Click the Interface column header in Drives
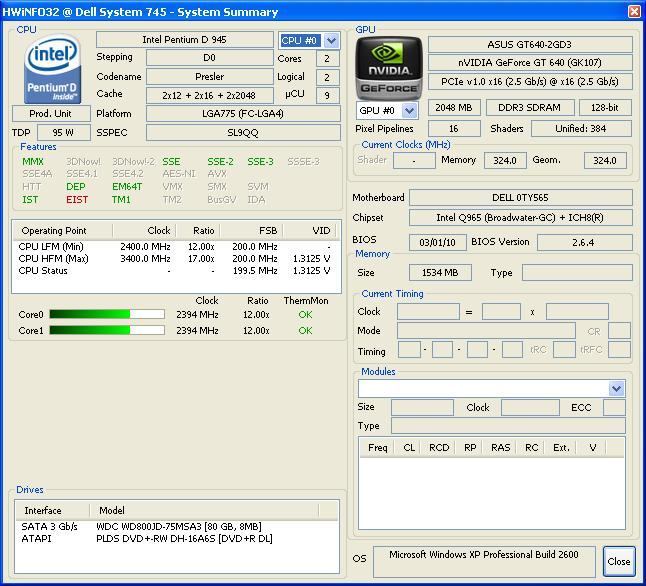Image resolution: width=646 pixels, height=586 pixels. point(53,511)
